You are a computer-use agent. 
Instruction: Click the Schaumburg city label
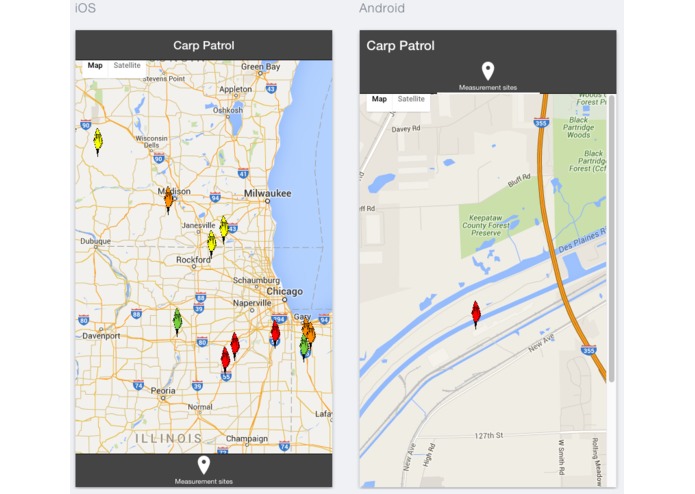point(256,280)
